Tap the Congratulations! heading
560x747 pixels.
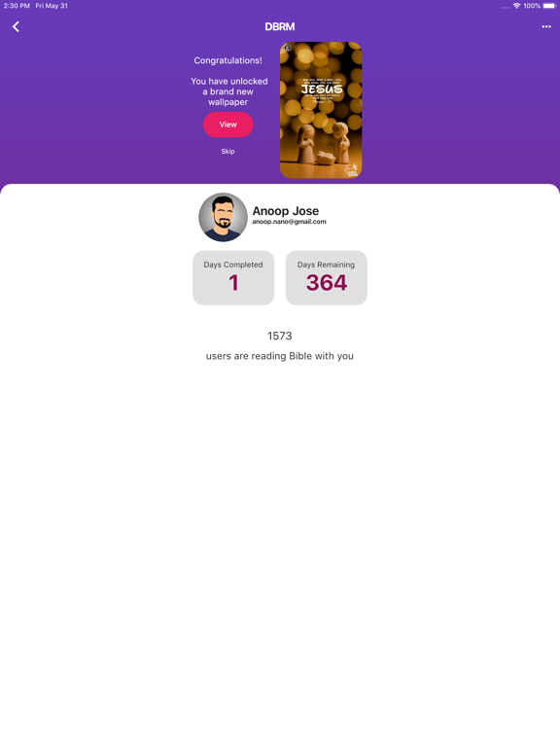(x=228, y=60)
